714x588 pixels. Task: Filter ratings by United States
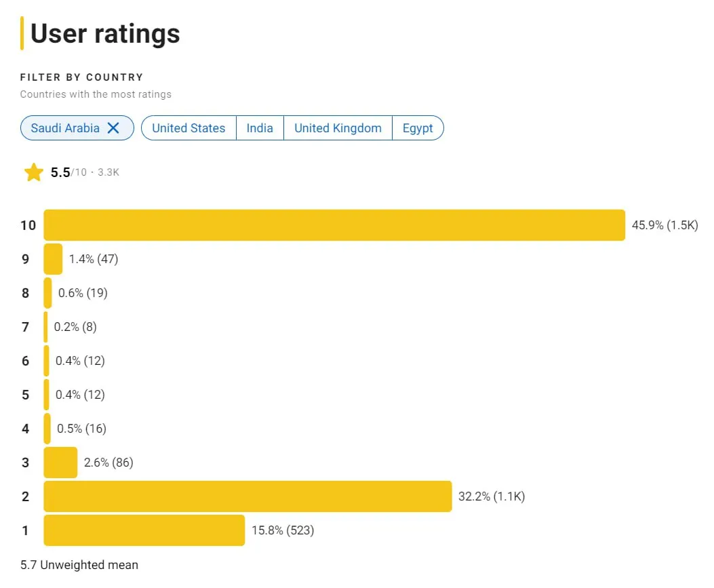[x=189, y=128]
